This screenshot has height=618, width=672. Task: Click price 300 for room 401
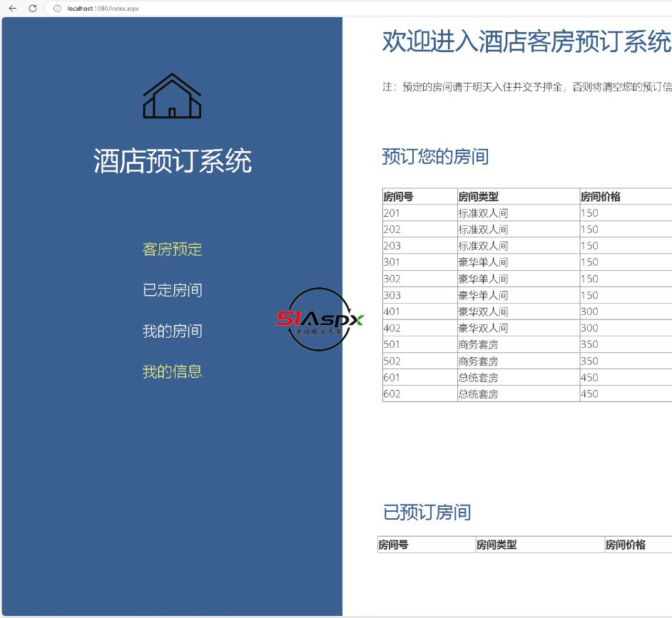pos(589,311)
